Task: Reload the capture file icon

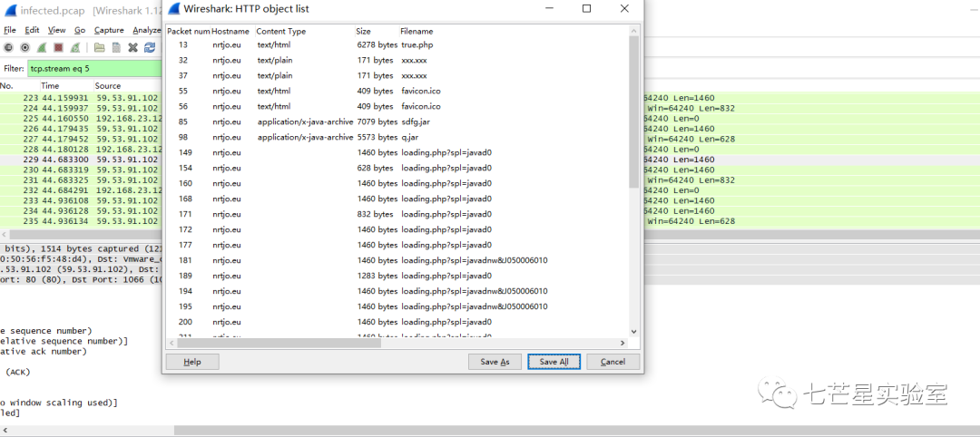Action: [150, 47]
